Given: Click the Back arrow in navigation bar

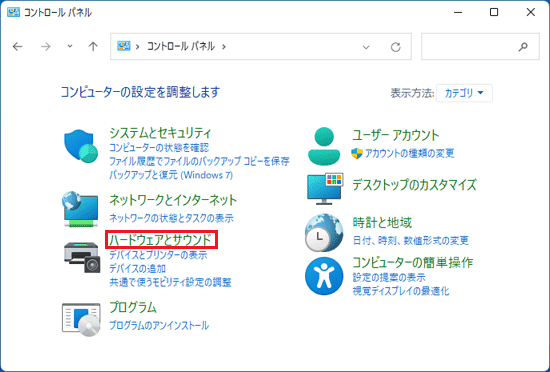Looking at the screenshot, I should pyautogui.click(x=18, y=46).
